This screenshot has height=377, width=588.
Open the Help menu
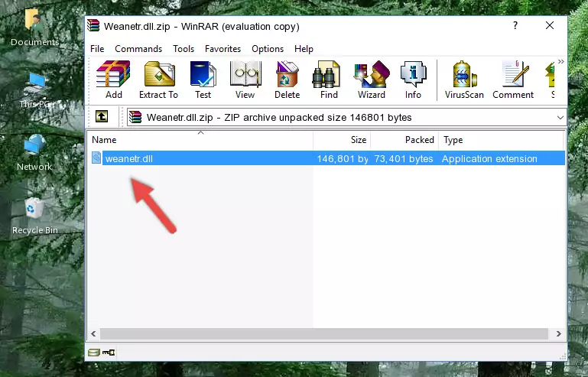304,49
